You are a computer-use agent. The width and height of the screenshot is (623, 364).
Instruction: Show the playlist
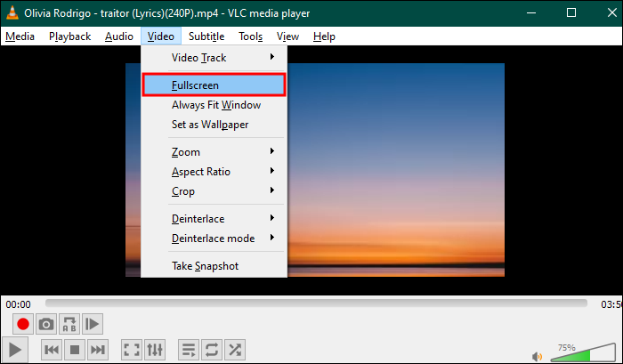(189, 350)
